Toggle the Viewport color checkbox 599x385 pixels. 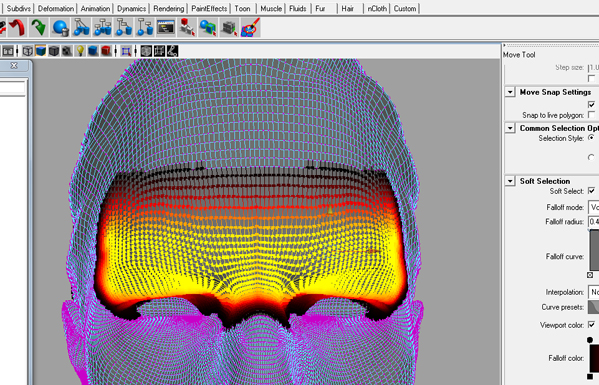pyautogui.click(x=591, y=325)
